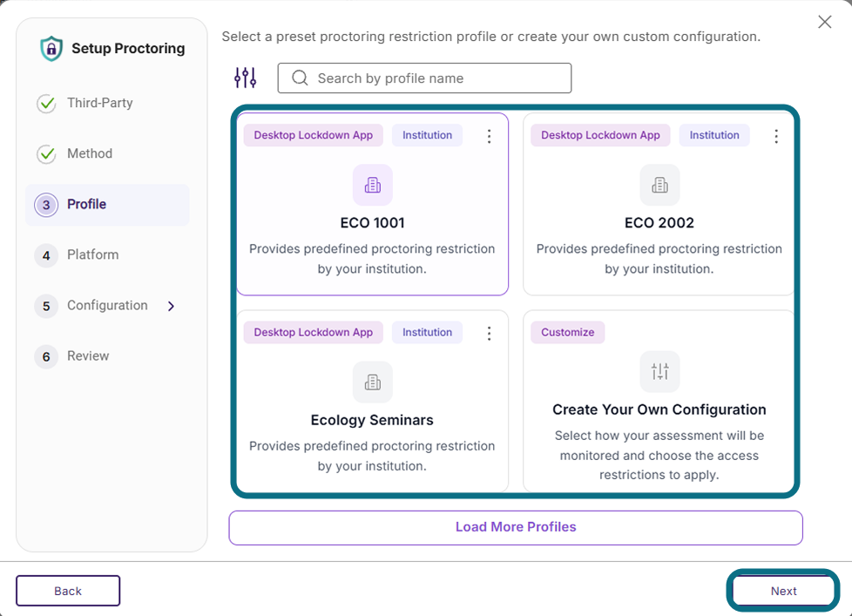Viewport: 852px width, 616px height.
Task: Select the Ecology Seminars profile title
Action: coord(372,420)
